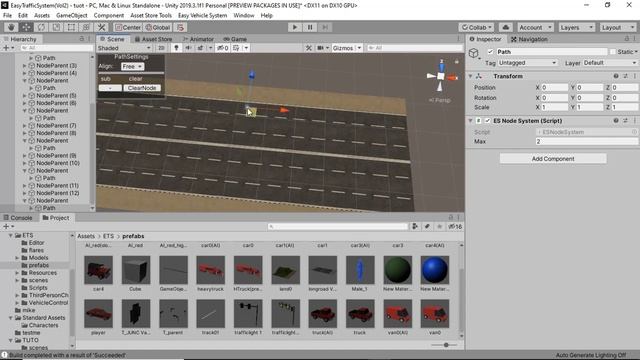This screenshot has width=640, height=360.
Task: Toggle ES Node System script enabled checkbox
Action: (487, 121)
